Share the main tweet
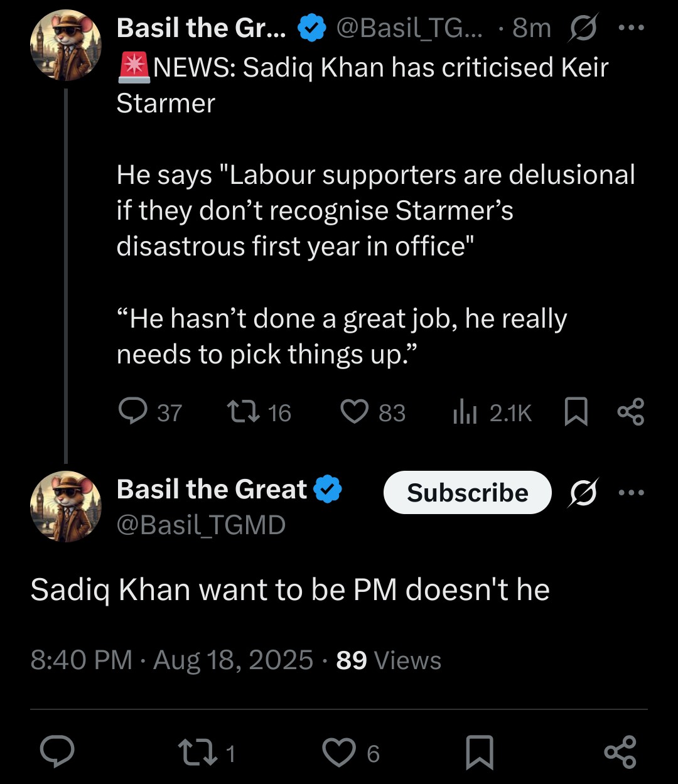 pos(620,752)
